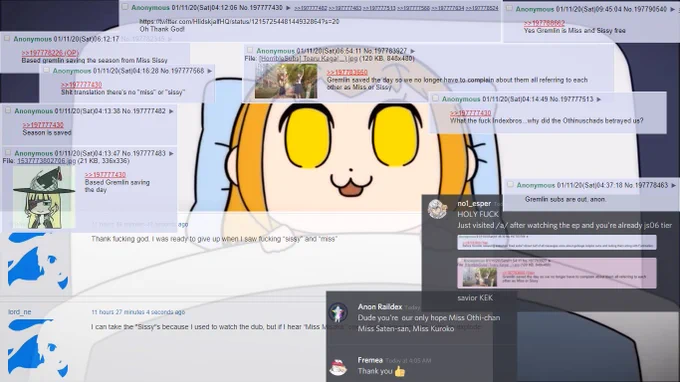Tick the checkbox of post No.197777568
The height and width of the screenshot is (382, 680).
47,70
